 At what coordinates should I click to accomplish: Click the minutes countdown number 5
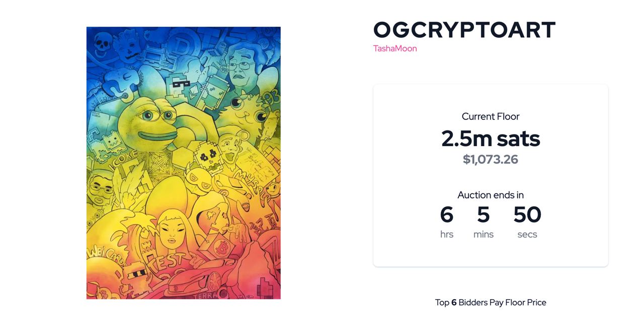click(484, 215)
